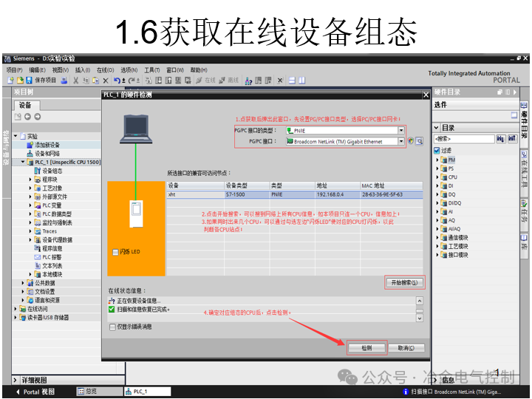Image resolution: width=532 pixels, height=399 pixels.
Task: Open the 在线(O) menu
Action: coord(105,70)
